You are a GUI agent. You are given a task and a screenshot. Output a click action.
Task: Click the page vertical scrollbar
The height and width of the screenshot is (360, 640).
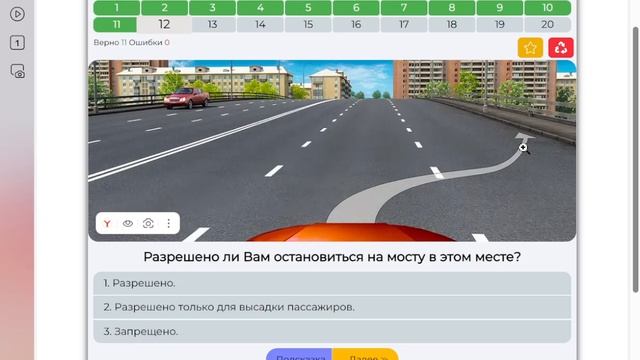pyautogui.click(x=636, y=160)
